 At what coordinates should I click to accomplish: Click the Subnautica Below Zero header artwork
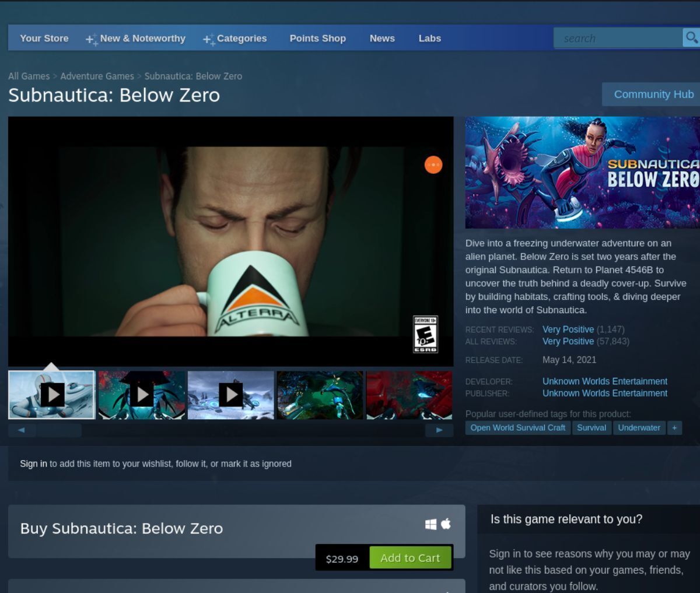click(x=583, y=173)
